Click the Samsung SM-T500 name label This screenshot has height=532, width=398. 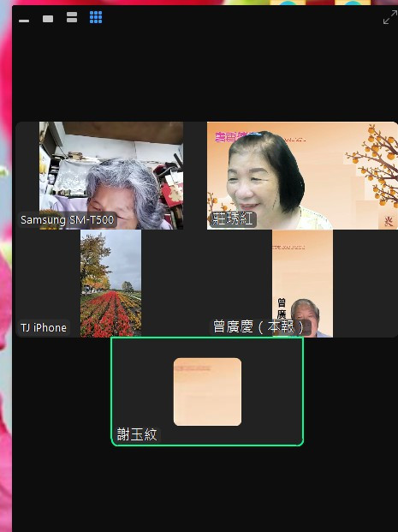[x=67, y=220]
